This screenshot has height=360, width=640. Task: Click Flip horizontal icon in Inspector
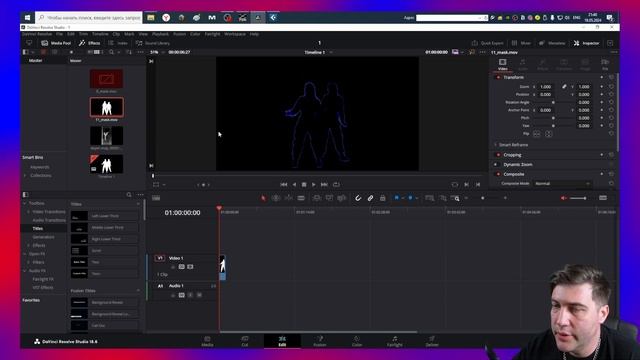click(x=537, y=134)
